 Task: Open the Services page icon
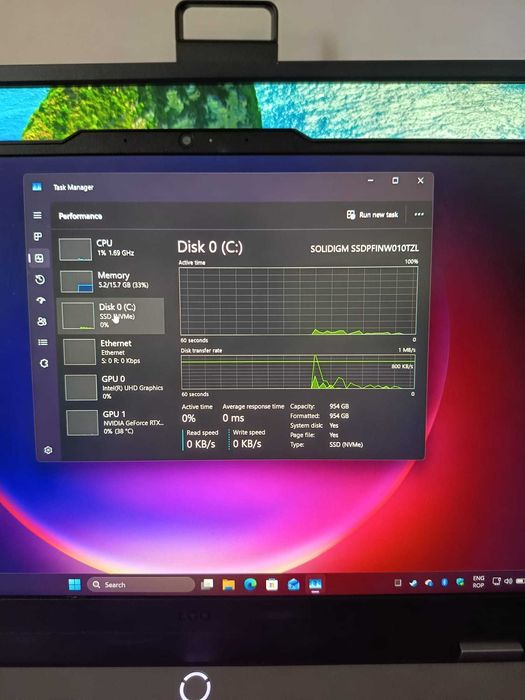click(x=44, y=363)
